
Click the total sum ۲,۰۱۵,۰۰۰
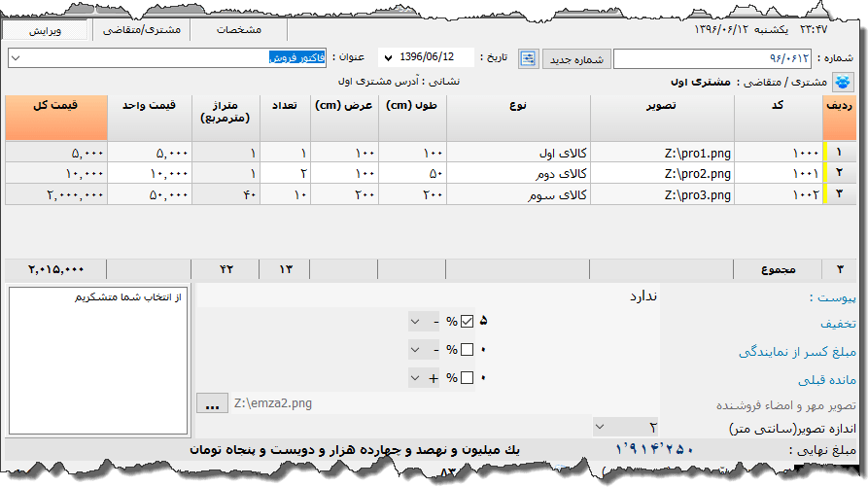click(56, 269)
